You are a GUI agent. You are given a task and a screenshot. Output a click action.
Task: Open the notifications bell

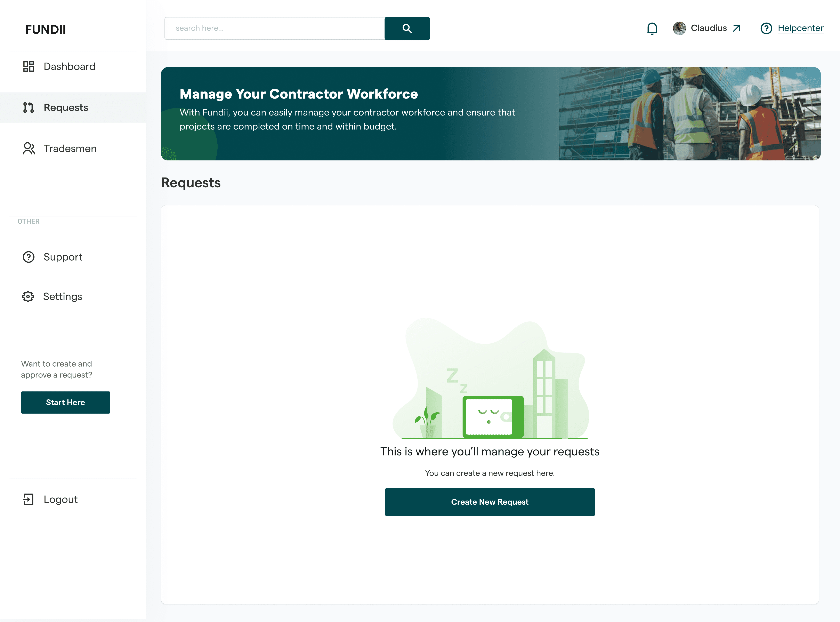pyautogui.click(x=652, y=28)
